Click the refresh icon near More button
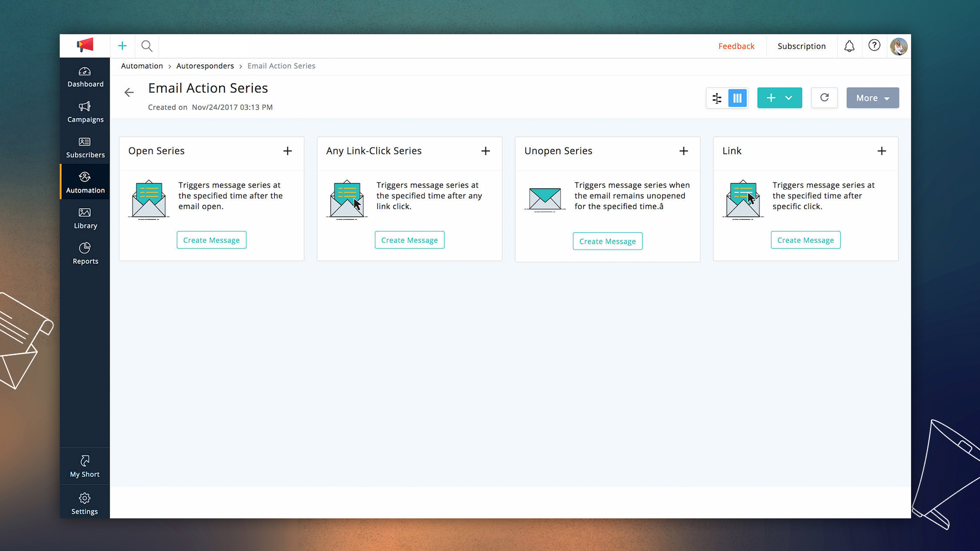 point(824,97)
